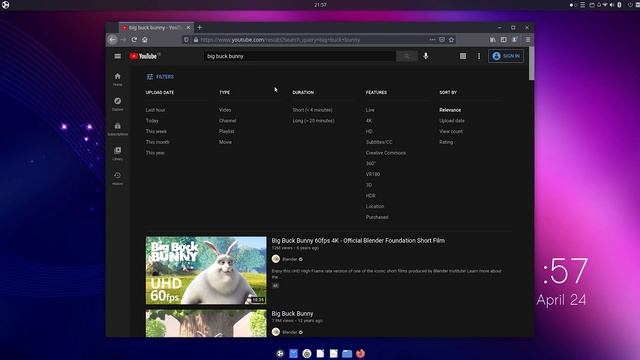Close the big buck bunny tab
This screenshot has width=640, height=360.
pyautogui.click(x=188, y=27)
